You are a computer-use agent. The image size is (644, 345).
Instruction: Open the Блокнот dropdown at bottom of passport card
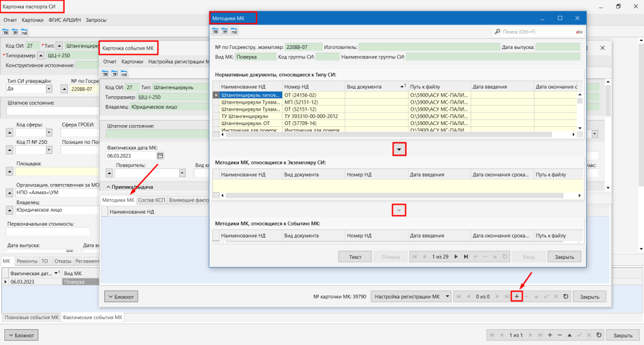[x=21, y=335]
